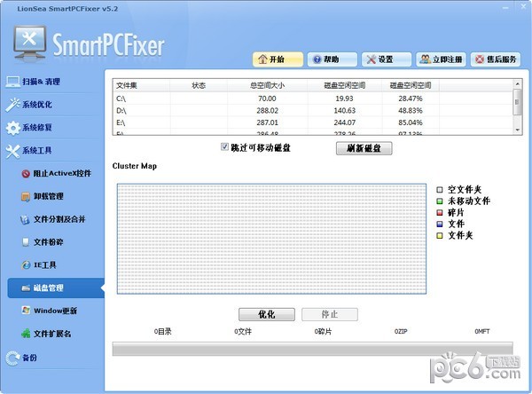Click the 文件扩展名 green icon
532x394 pixels.
pos(26,334)
